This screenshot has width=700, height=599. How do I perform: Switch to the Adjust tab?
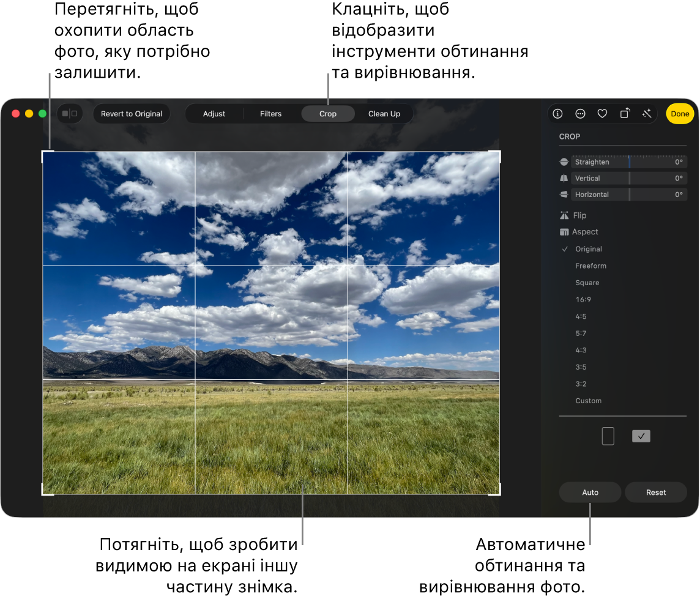214,114
